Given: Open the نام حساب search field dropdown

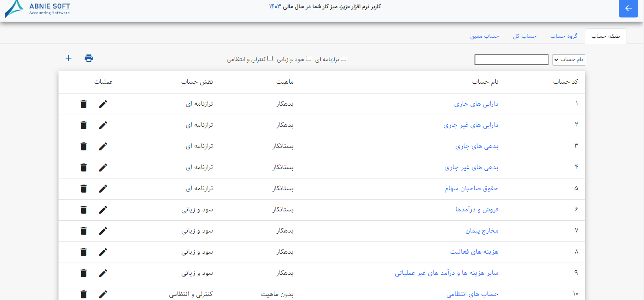Looking at the screenshot, I should 569,60.
